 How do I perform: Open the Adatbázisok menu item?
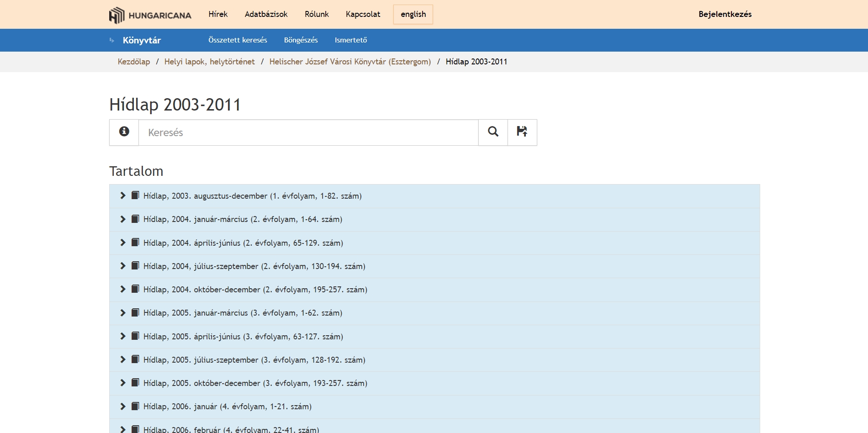tap(266, 14)
